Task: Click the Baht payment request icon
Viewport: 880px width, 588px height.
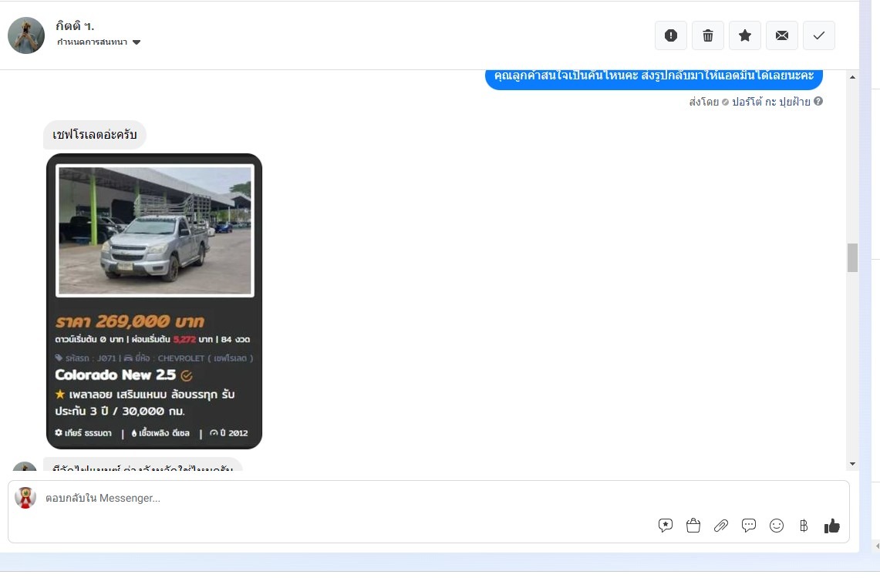Action: click(x=804, y=526)
